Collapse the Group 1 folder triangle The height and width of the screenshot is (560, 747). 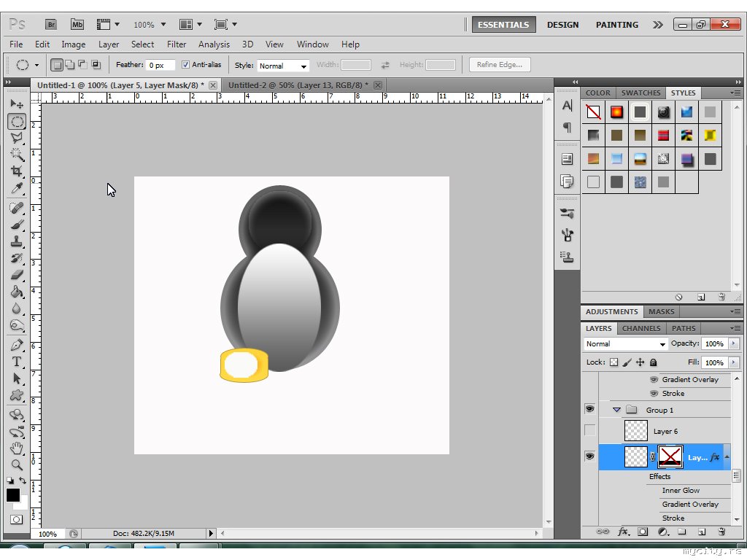click(616, 410)
